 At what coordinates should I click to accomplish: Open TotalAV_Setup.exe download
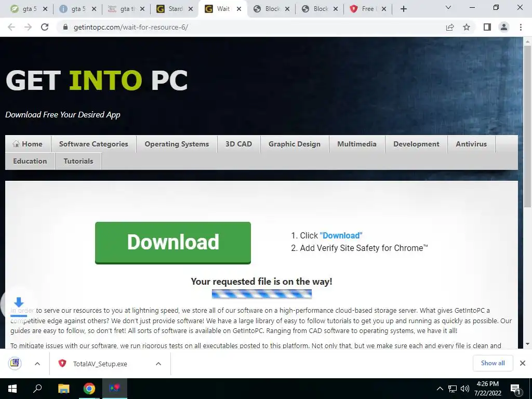coord(100,364)
